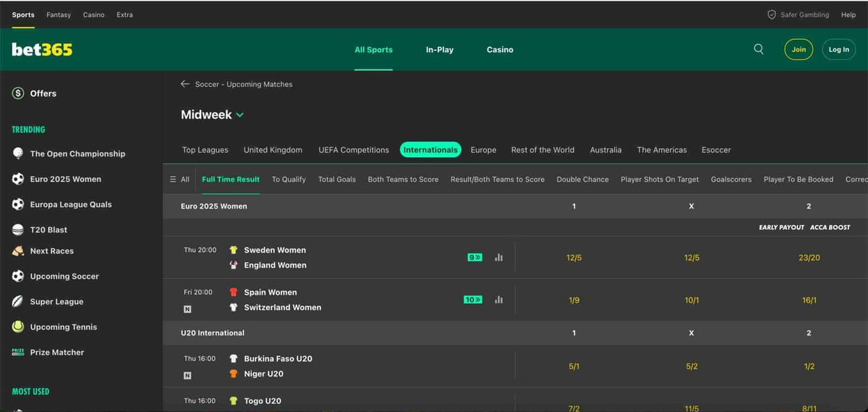Click the Log In button
868x412 pixels.
click(x=839, y=49)
